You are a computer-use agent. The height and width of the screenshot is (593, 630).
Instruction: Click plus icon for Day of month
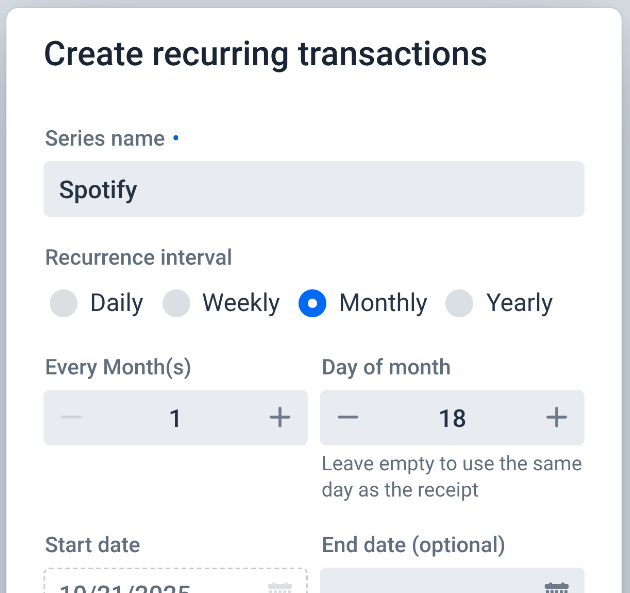coord(556,417)
